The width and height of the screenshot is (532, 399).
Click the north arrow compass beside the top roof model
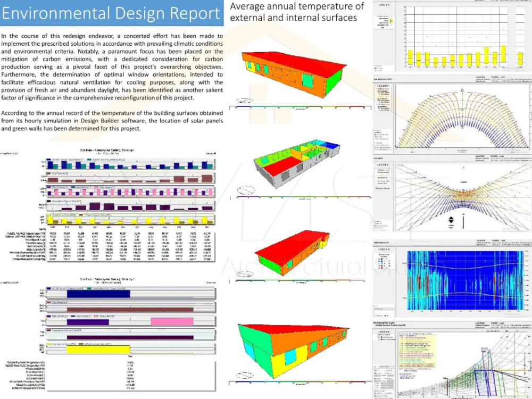tap(245, 99)
